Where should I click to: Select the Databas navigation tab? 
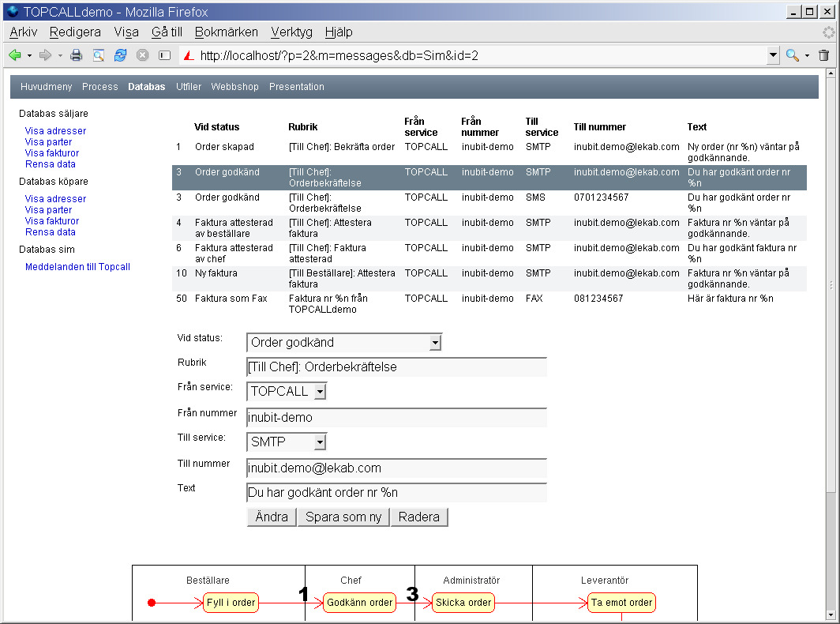pos(146,87)
